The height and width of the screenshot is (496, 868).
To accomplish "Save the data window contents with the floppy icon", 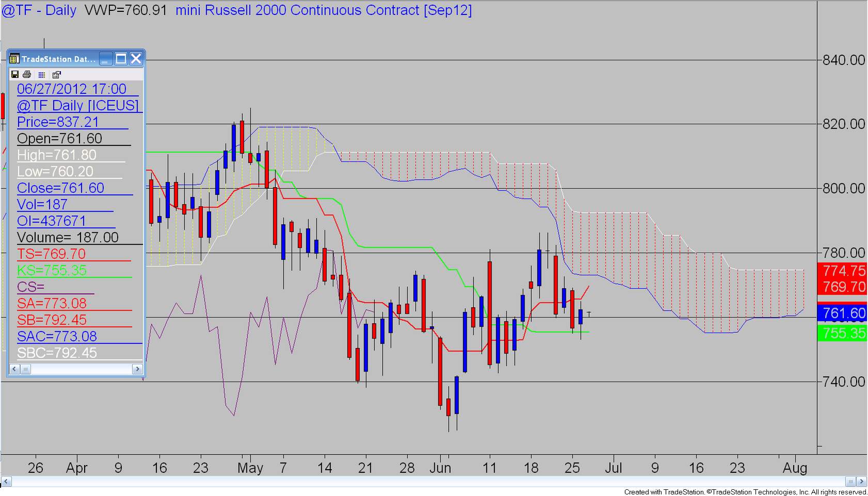I will pos(15,75).
